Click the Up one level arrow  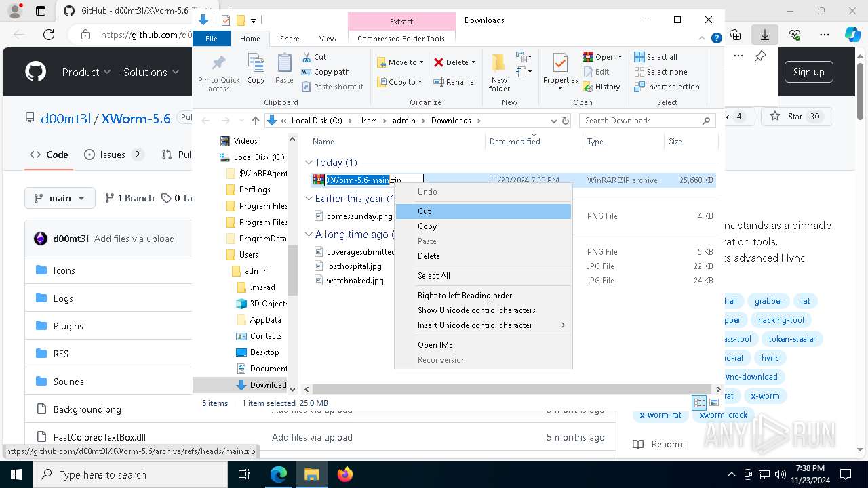(255, 121)
